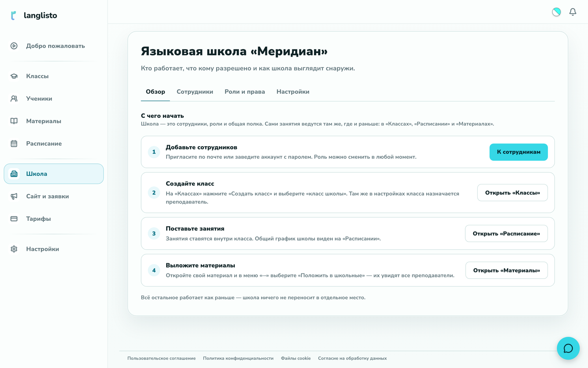Open the play-circle icon beside Добро пожаловать

coord(14,46)
